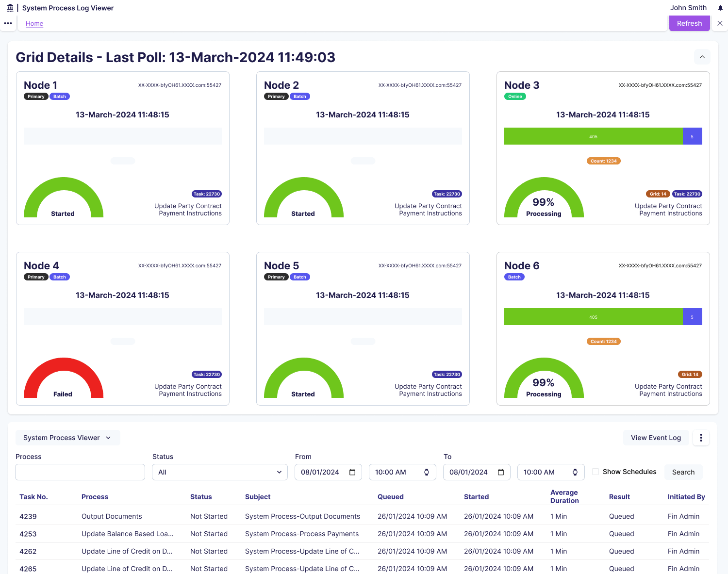The width and height of the screenshot is (728, 574).
Task: Open the notifications bell
Action: click(x=720, y=8)
